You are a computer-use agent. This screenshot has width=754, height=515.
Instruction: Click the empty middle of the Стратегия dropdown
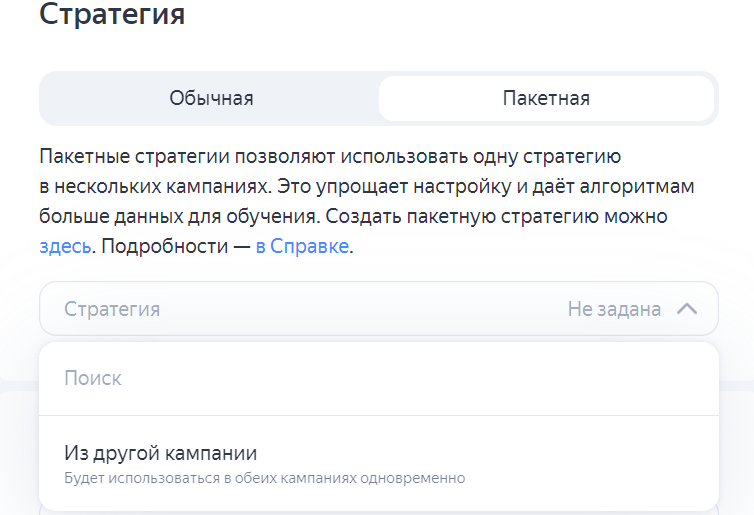tap(360, 309)
